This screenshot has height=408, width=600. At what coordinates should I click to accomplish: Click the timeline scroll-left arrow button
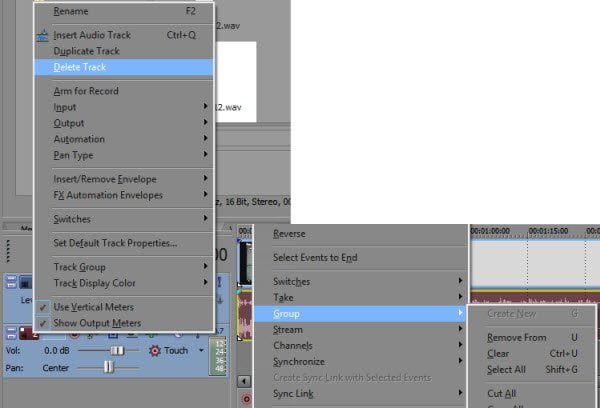tap(244, 381)
